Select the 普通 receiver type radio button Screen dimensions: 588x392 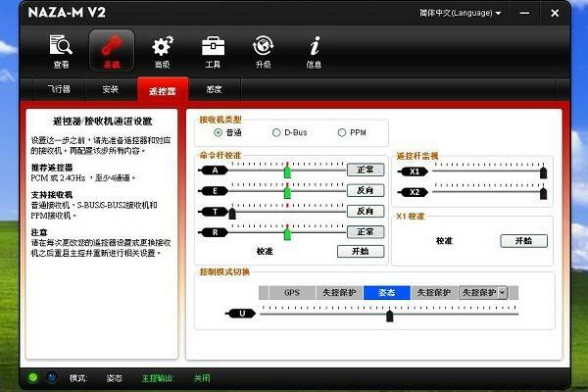(218, 132)
